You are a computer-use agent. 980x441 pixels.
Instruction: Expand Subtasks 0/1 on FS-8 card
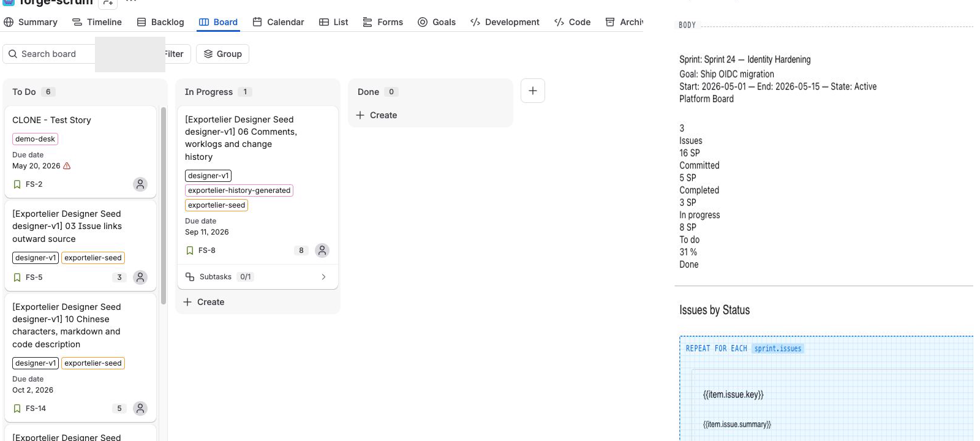point(323,277)
